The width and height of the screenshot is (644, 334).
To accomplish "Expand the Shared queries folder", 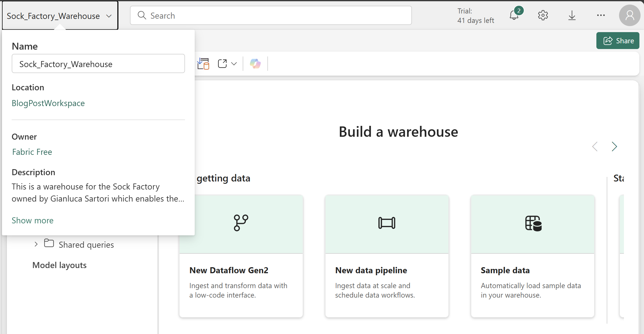I will click(x=36, y=244).
